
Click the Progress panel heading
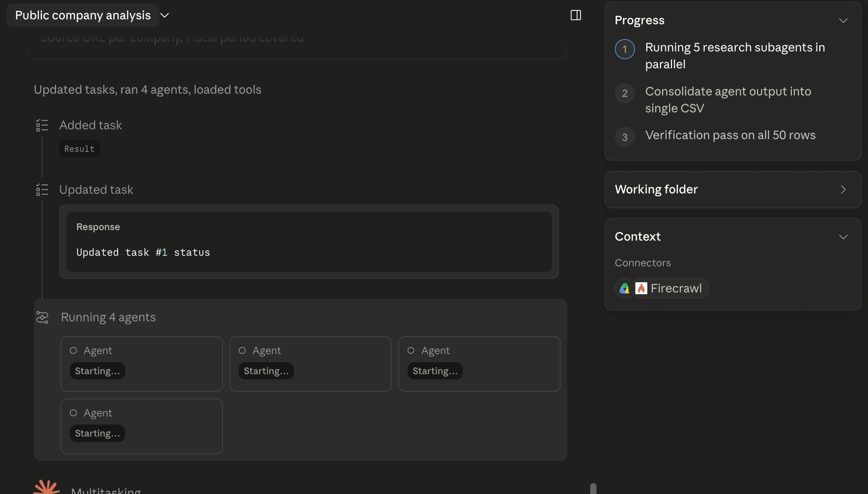pos(639,20)
